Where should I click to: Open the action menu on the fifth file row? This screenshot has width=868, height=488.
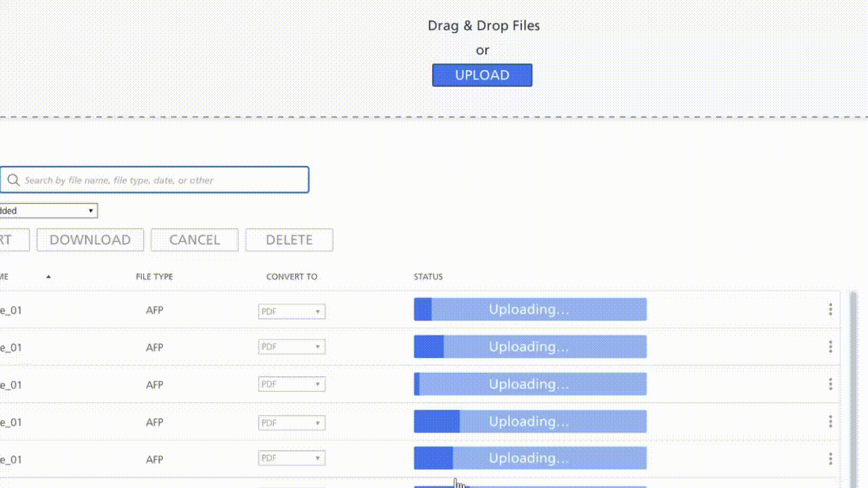pyautogui.click(x=830, y=458)
